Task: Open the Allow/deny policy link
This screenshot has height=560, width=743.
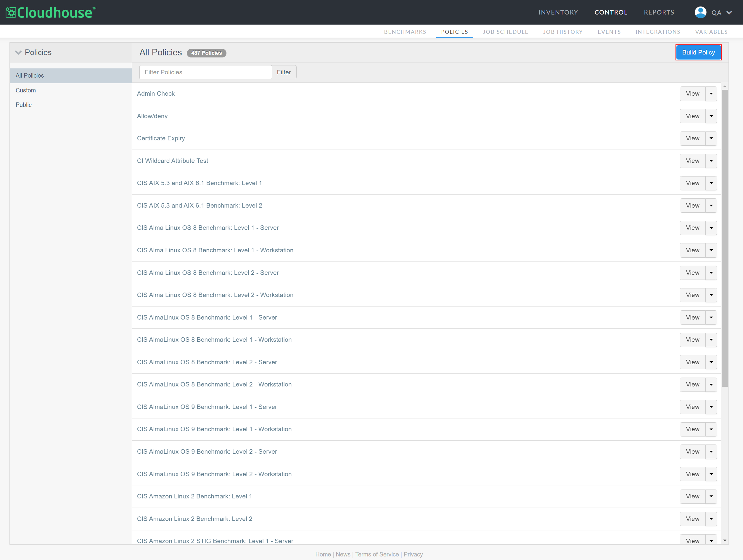Action: (152, 116)
